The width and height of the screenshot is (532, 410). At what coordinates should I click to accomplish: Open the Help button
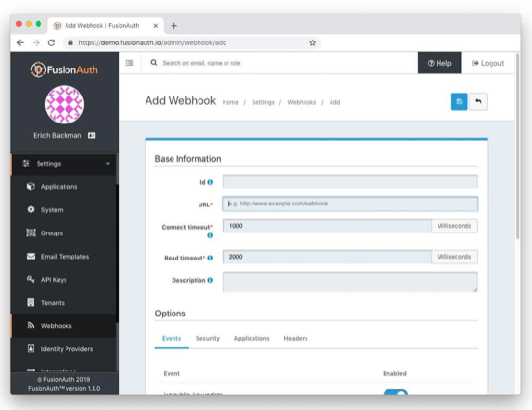tap(439, 63)
